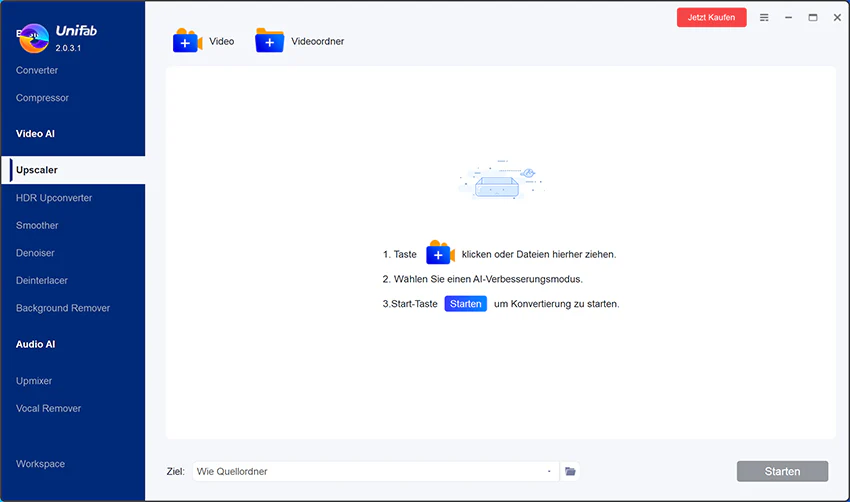Select Upscaler in the sidebar
850x502 pixels.
(x=73, y=170)
